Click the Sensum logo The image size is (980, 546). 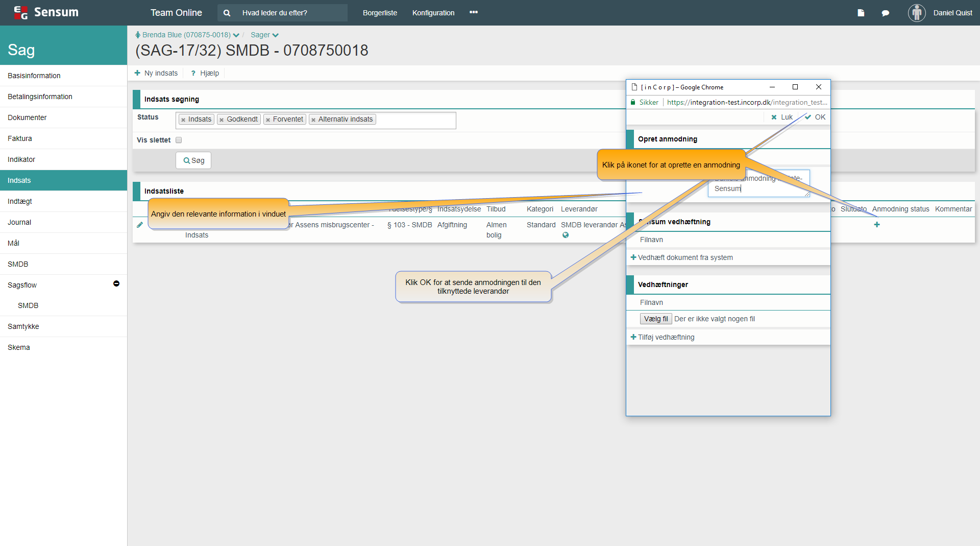click(x=46, y=13)
